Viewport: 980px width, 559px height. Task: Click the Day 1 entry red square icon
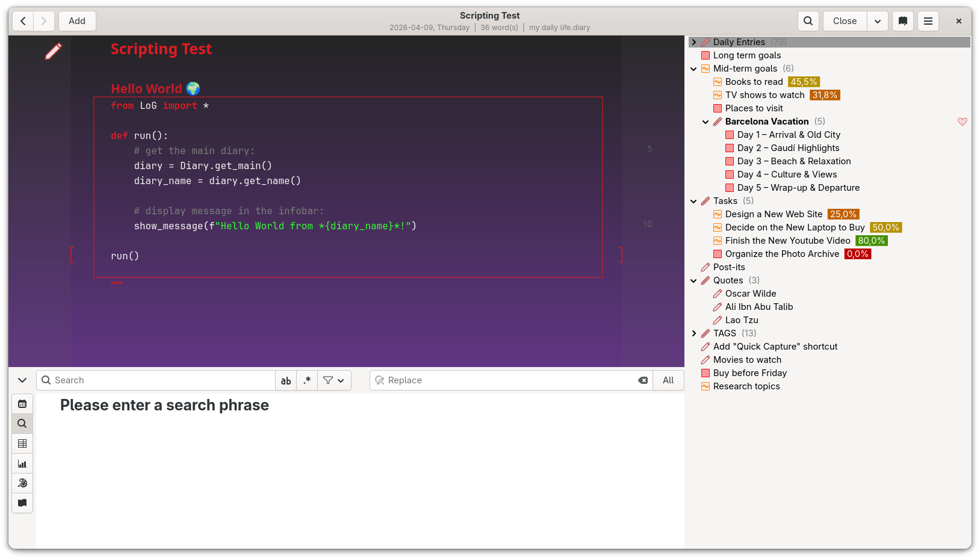pyautogui.click(x=730, y=135)
